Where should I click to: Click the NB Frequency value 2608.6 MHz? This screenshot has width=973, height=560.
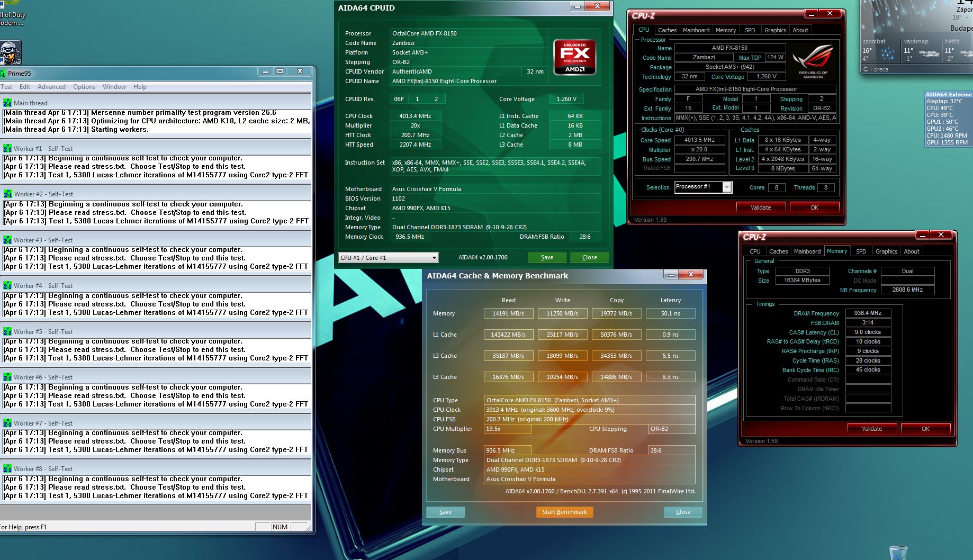click(907, 290)
